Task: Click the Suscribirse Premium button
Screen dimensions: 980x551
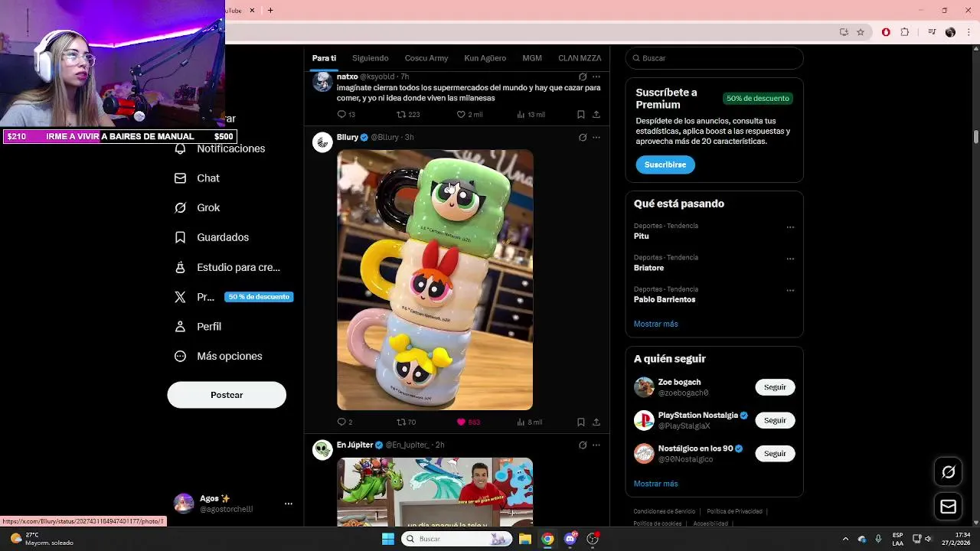Action: [x=665, y=165]
